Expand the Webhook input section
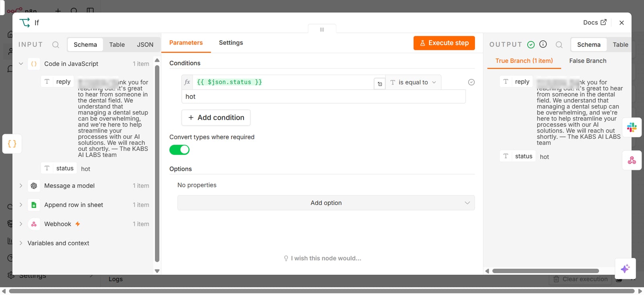This screenshot has width=644, height=295. [x=21, y=224]
